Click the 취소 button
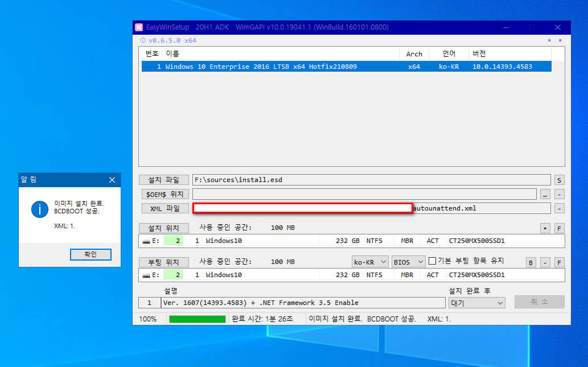This screenshot has height=367, width=588. tap(539, 302)
